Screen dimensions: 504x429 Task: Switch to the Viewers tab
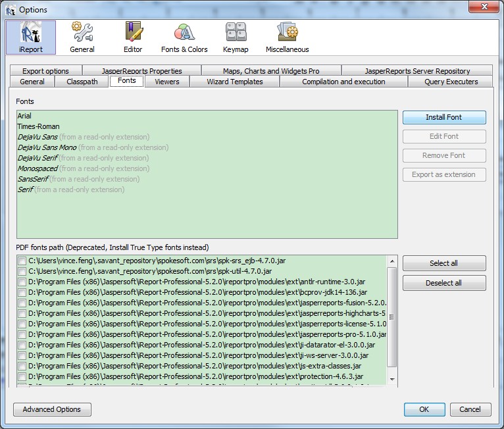click(x=167, y=82)
